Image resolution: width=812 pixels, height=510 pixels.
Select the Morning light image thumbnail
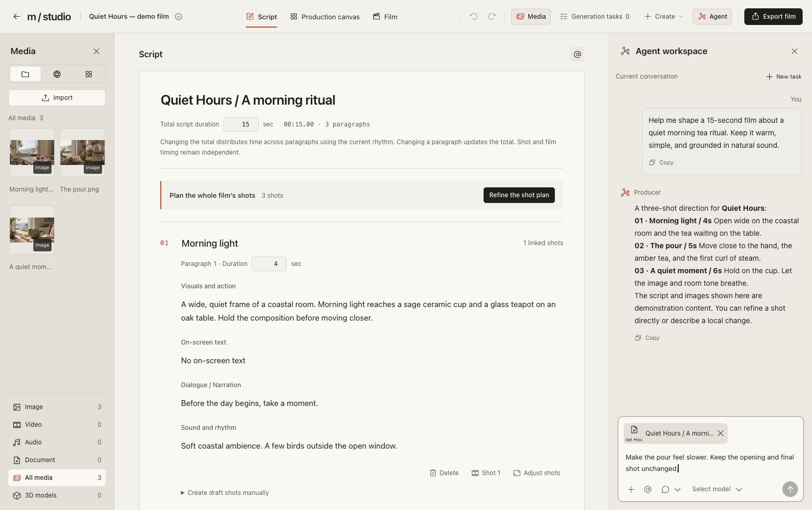click(32, 152)
